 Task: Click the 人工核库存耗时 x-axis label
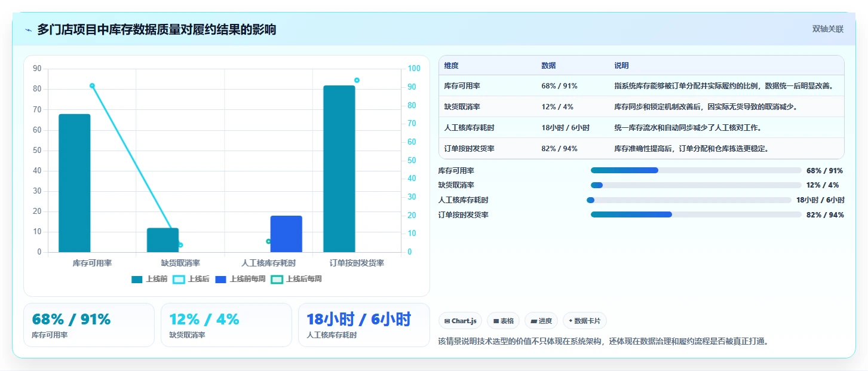[x=268, y=263]
